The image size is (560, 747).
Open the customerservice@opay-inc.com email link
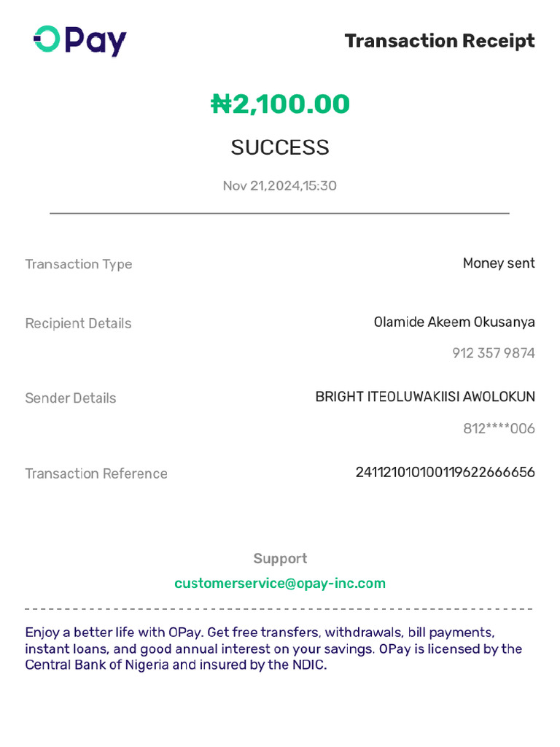click(280, 584)
